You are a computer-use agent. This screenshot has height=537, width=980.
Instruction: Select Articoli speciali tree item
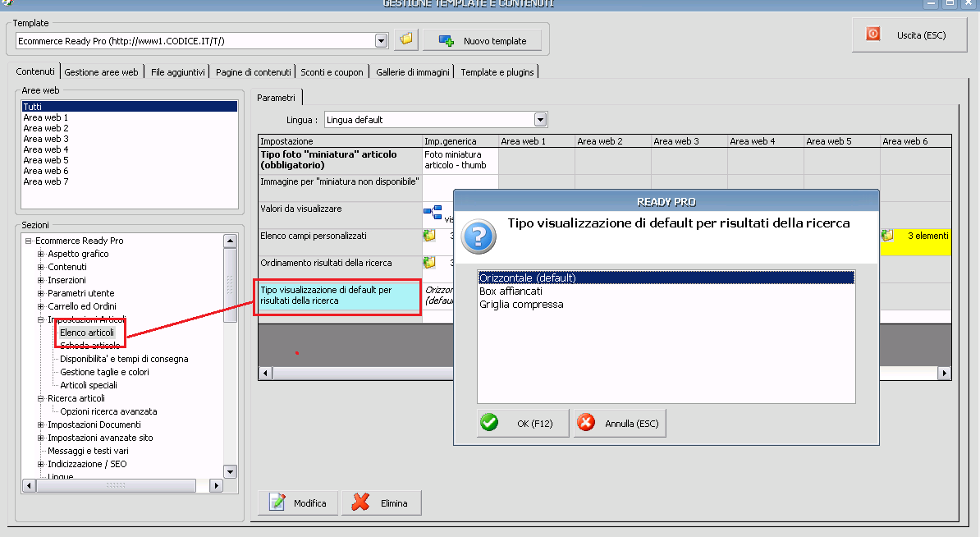89,385
